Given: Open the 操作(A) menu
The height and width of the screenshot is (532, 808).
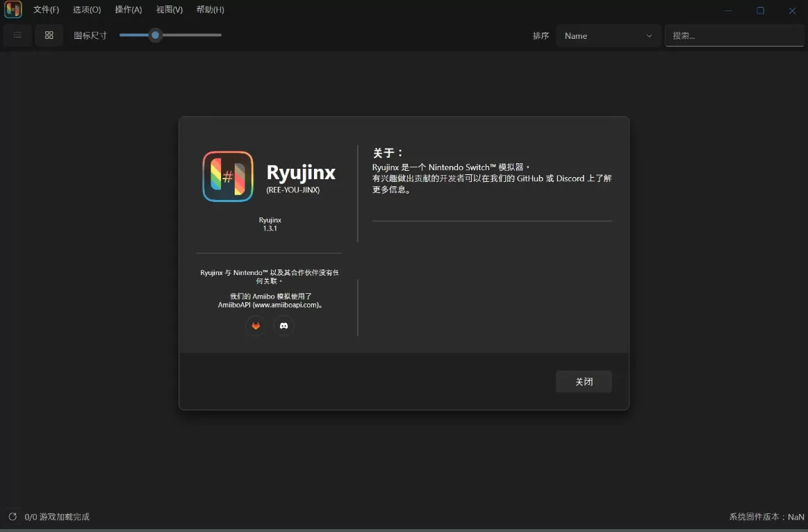Looking at the screenshot, I should pyautogui.click(x=128, y=10).
